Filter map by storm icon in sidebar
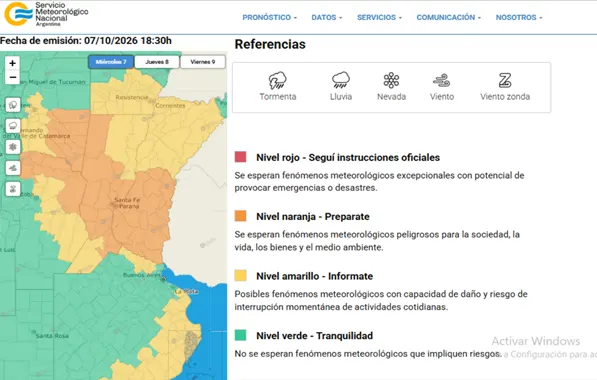The width and height of the screenshot is (597, 380). tap(13, 104)
